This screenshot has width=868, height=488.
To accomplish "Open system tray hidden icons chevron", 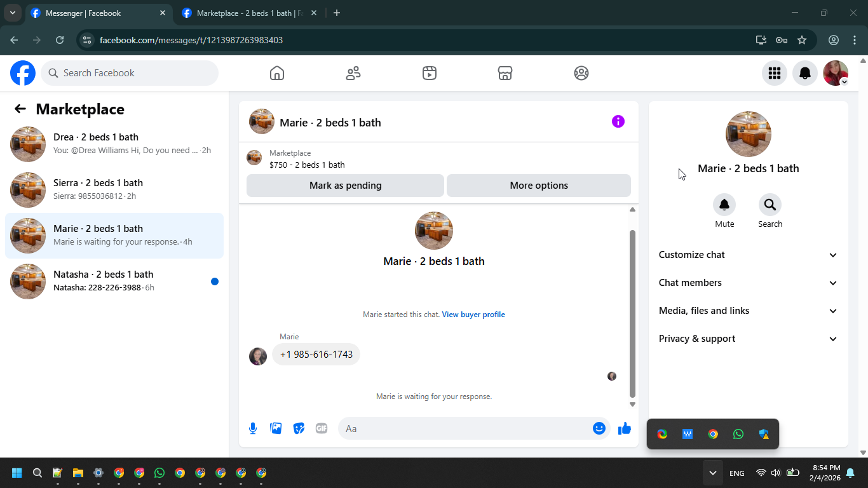I will click(x=713, y=473).
